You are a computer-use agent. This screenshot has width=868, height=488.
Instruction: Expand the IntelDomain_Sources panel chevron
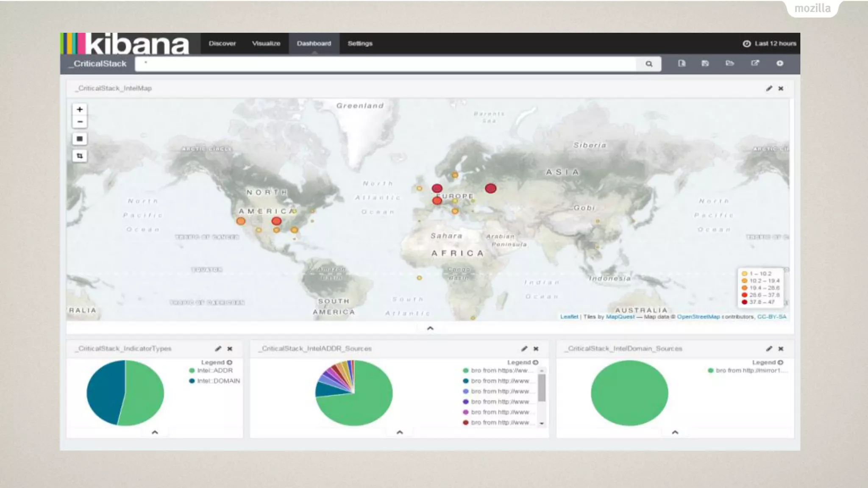tap(675, 433)
